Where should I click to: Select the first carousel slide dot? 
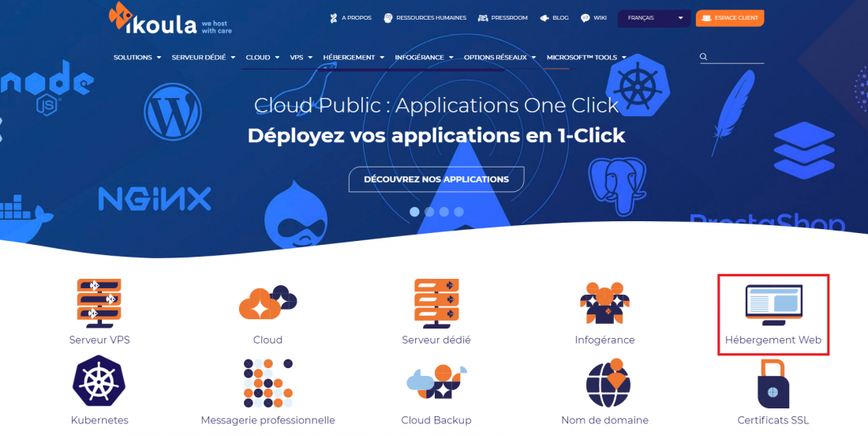pos(414,212)
